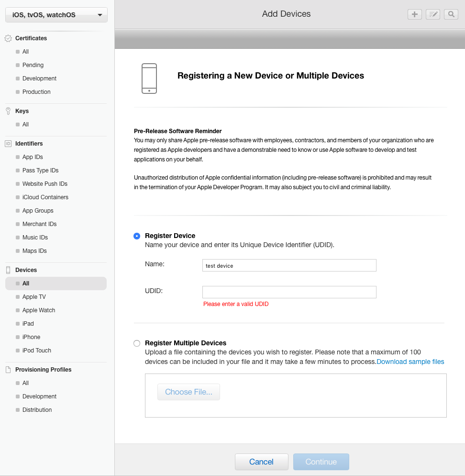
Task: Click the Provisioning Profiles document icon
Action: click(8, 369)
